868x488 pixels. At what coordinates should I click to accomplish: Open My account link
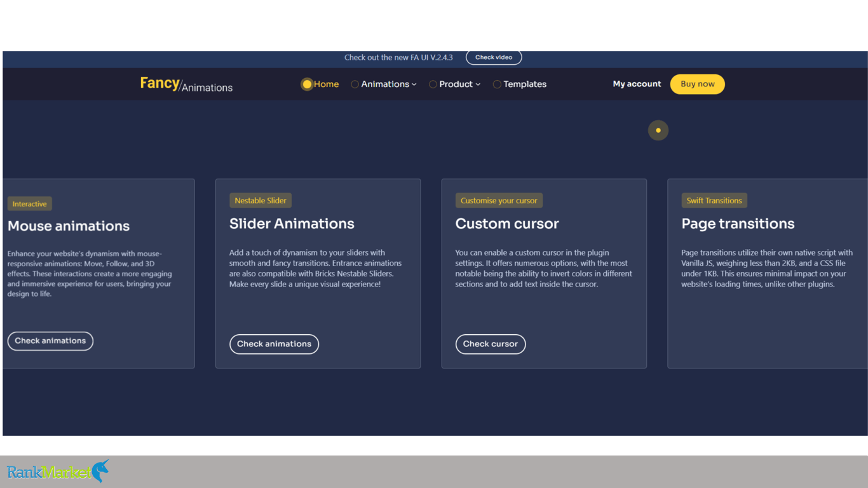(x=637, y=84)
